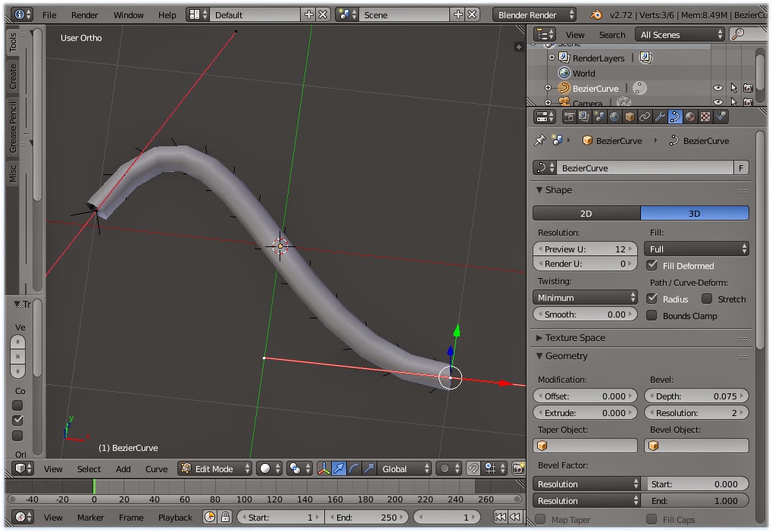
Task: Select the Material properties tab
Action: 690,116
